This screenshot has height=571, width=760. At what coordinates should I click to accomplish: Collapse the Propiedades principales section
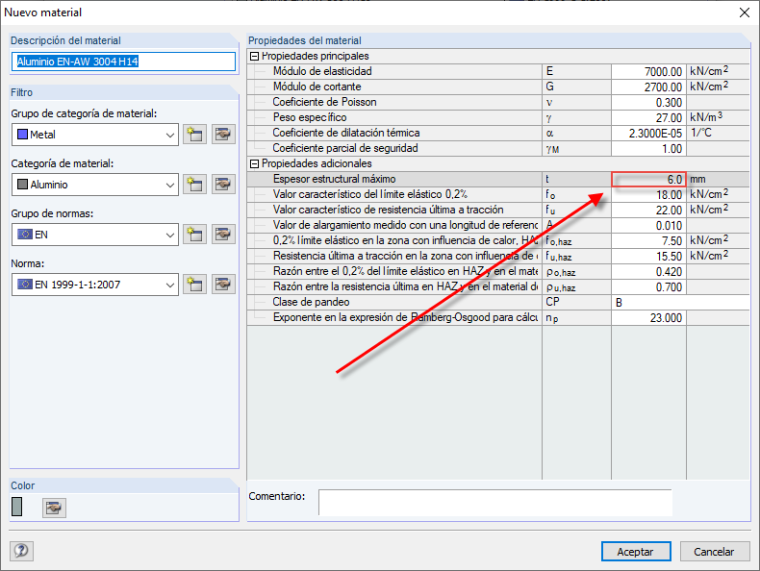[254, 56]
